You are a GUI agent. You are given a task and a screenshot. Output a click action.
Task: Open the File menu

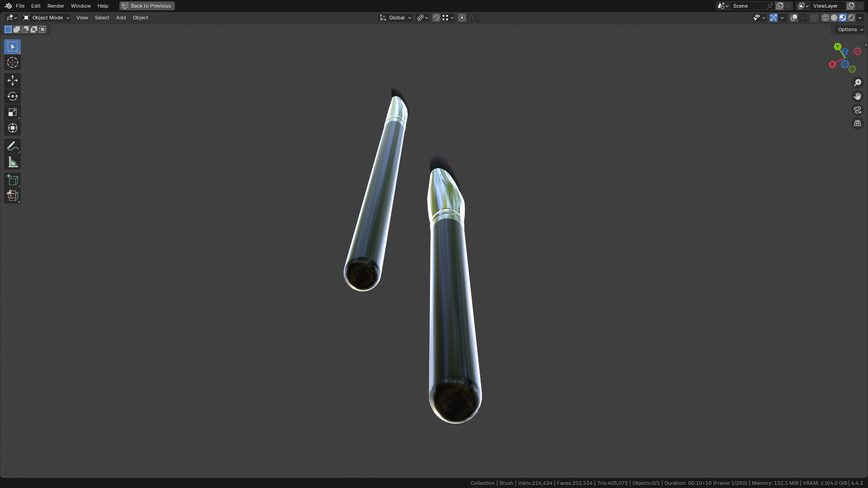point(20,6)
